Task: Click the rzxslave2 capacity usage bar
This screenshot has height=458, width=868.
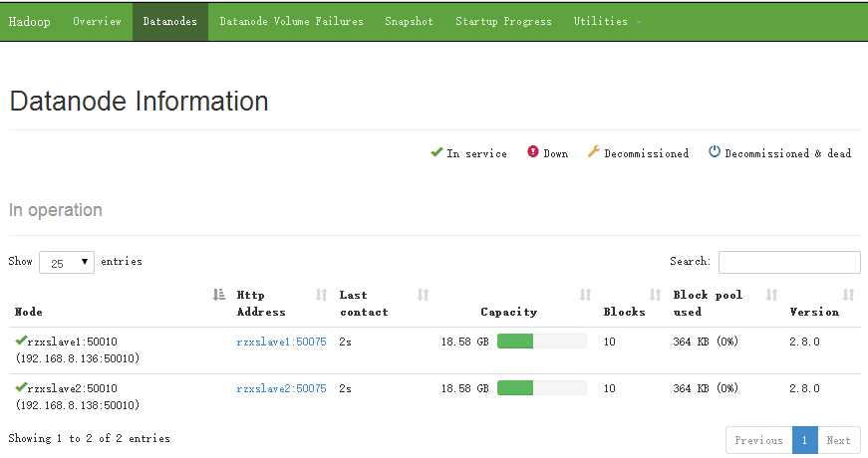Action: [x=542, y=388]
